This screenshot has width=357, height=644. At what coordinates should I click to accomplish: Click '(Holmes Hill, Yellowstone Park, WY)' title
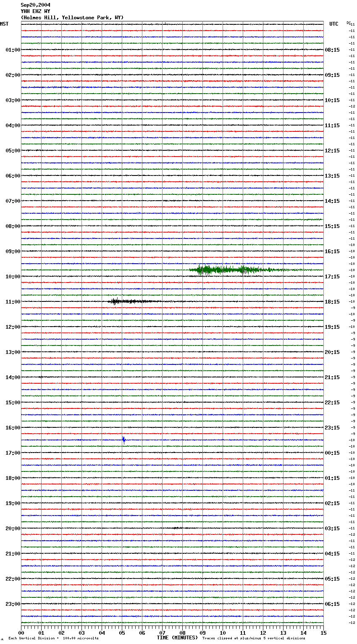pyautogui.click(x=72, y=18)
